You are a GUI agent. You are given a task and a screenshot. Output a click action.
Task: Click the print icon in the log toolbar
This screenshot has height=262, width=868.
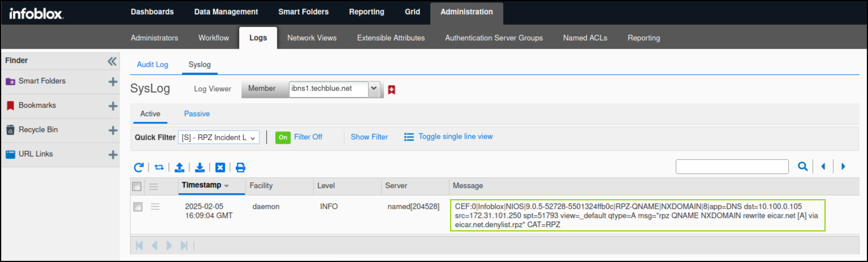tap(240, 167)
